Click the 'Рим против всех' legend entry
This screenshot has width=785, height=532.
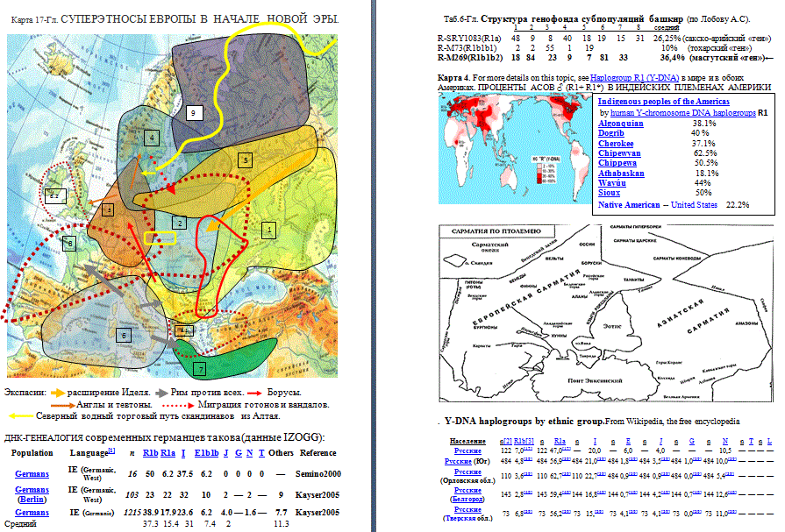pos(207,393)
